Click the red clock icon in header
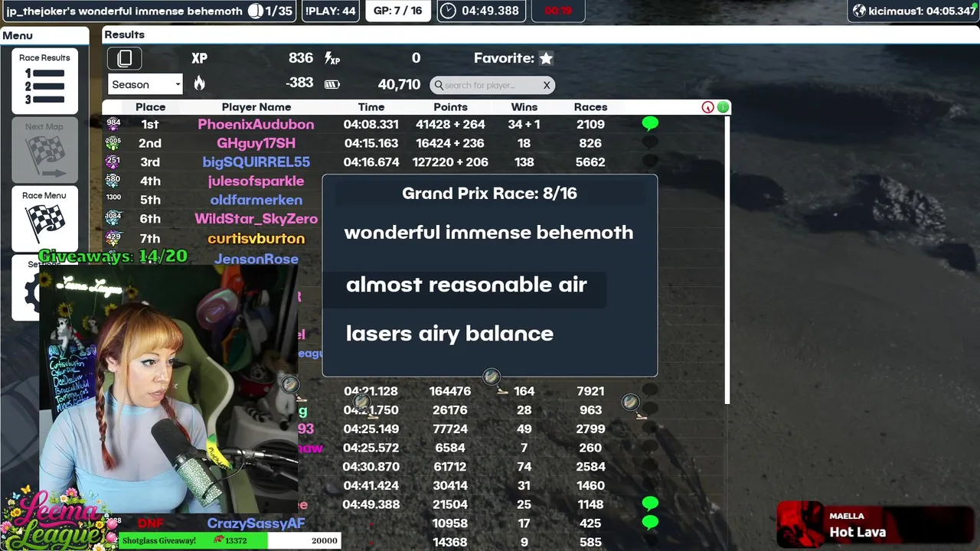Screen dimensions: 980x551 (x=707, y=107)
